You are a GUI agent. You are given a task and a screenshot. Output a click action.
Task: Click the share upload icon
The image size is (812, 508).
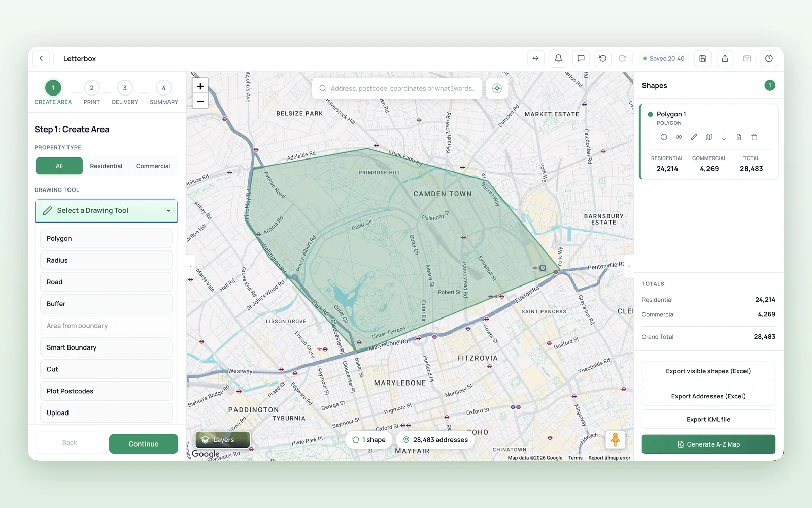click(725, 58)
